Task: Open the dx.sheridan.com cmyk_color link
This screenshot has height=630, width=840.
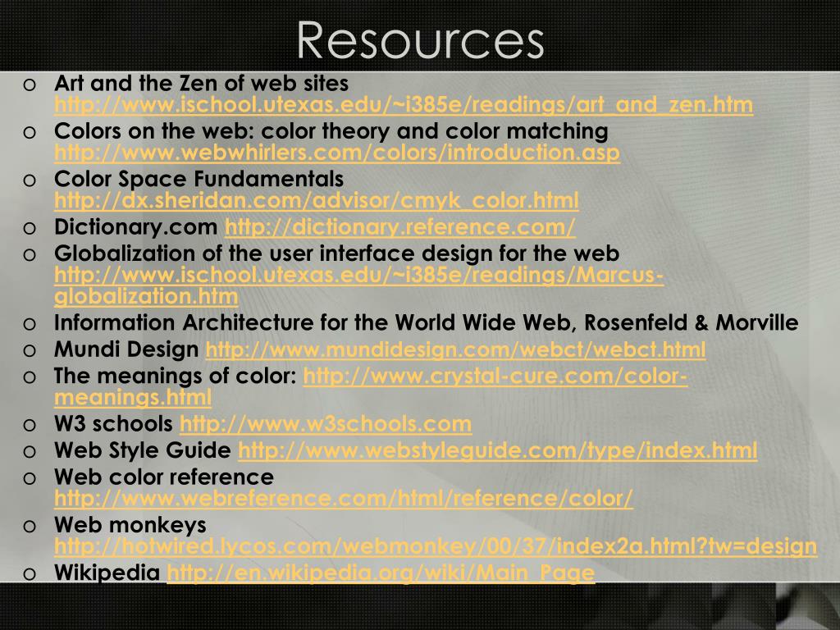Action: pyautogui.click(x=316, y=201)
